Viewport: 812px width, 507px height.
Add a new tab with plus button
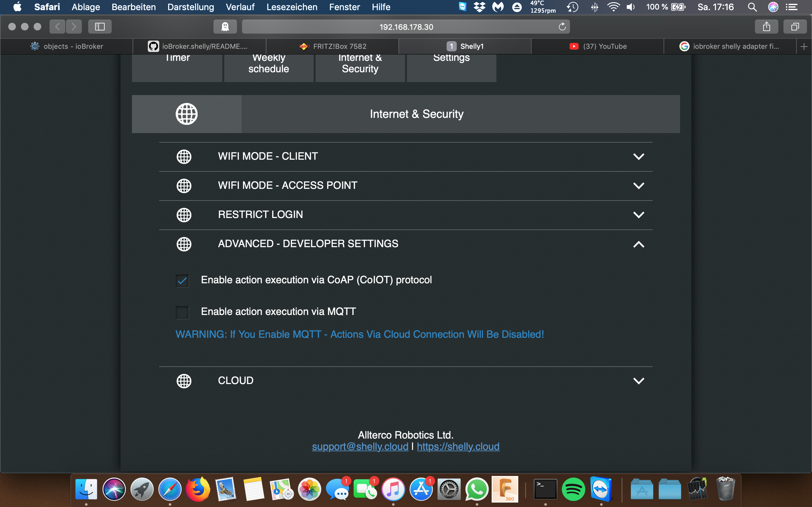tap(804, 46)
